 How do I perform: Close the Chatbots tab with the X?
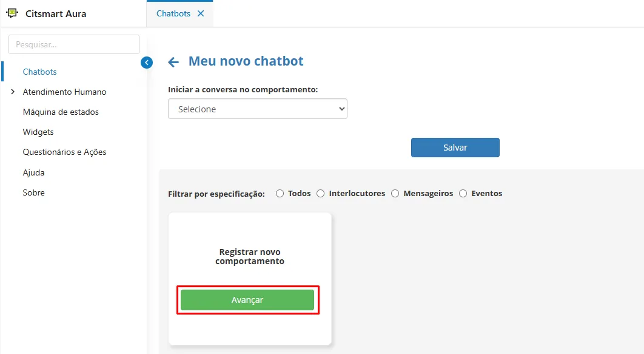pyautogui.click(x=201, y=13)
